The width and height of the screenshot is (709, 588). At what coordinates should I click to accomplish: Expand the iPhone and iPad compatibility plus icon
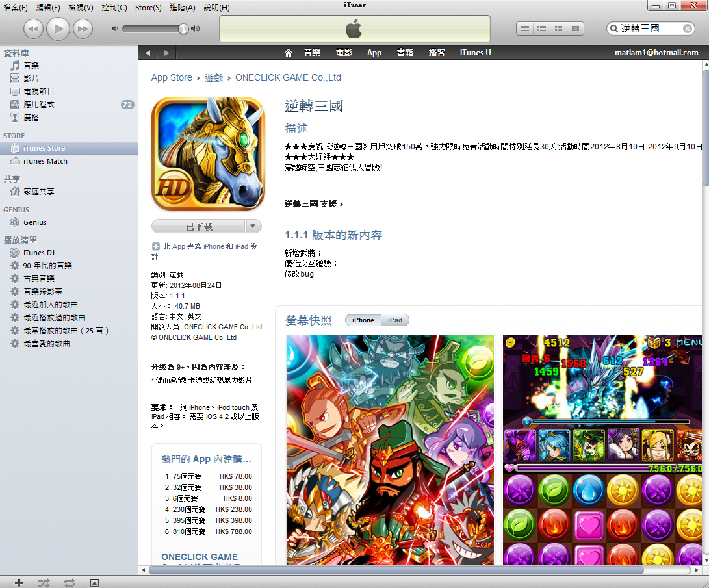[155, 246]
